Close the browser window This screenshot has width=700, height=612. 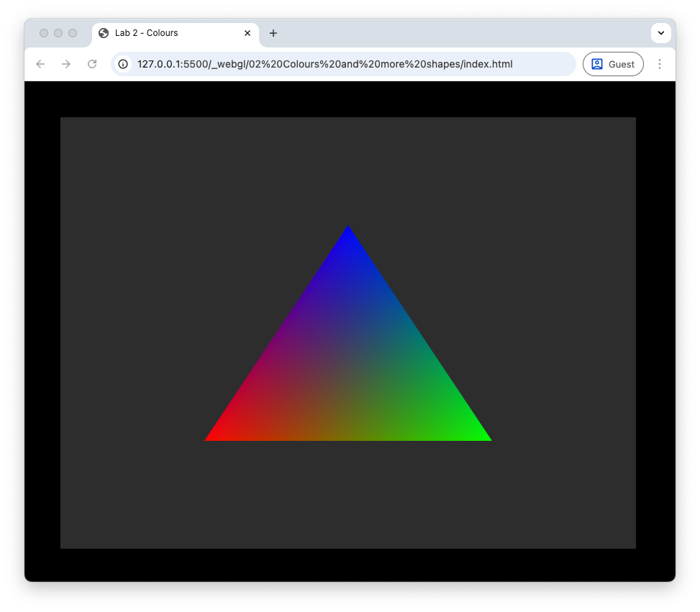tap(44, 33)
